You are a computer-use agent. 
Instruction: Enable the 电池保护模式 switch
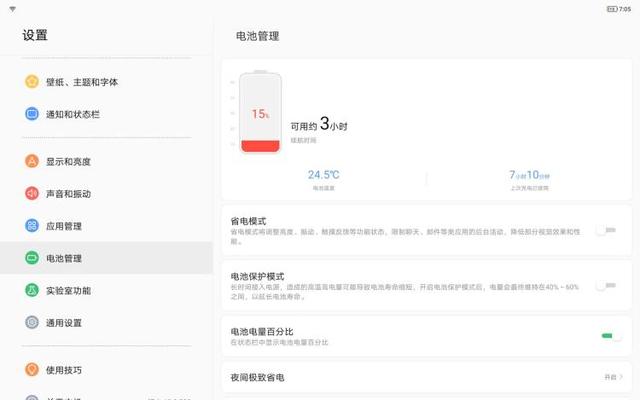click(606, 285)
